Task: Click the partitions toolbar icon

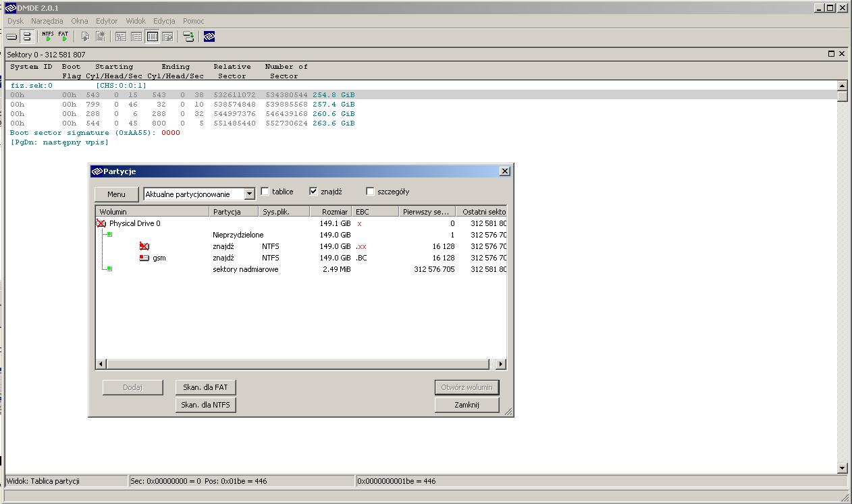Action: tap(26, 36)
